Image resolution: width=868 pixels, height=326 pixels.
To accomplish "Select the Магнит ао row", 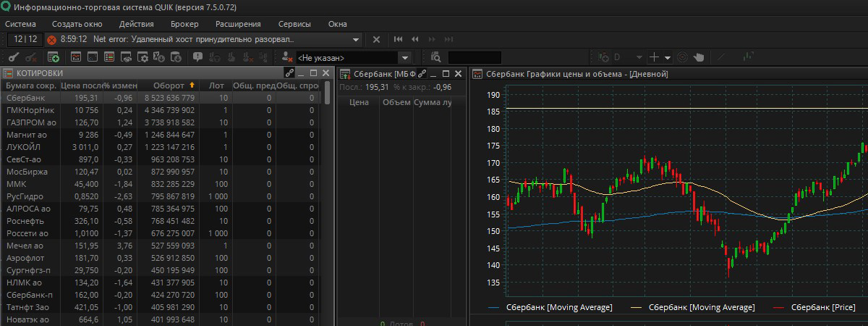I will [161, 135].
